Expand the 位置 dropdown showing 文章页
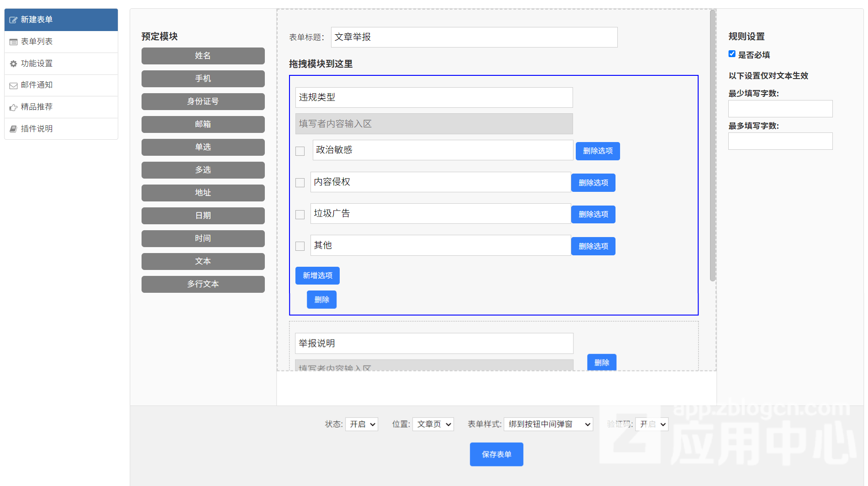Screen dimensions: 868x486 pyautogui.click(x=433, y=424)
